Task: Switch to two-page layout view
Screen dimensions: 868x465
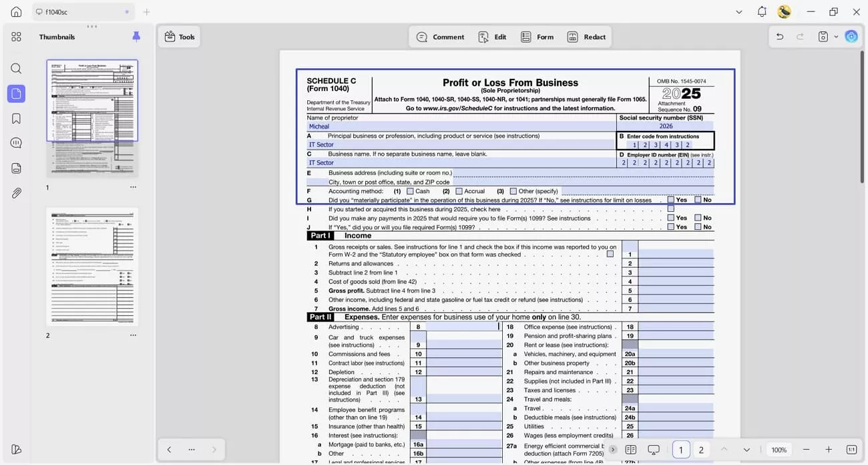Action: 632,450
